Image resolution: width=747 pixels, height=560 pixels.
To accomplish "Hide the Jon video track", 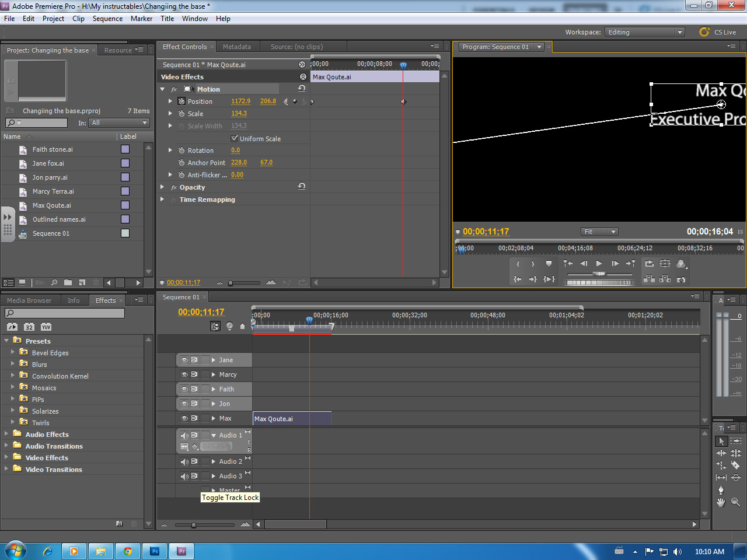I will coord(184,404).
